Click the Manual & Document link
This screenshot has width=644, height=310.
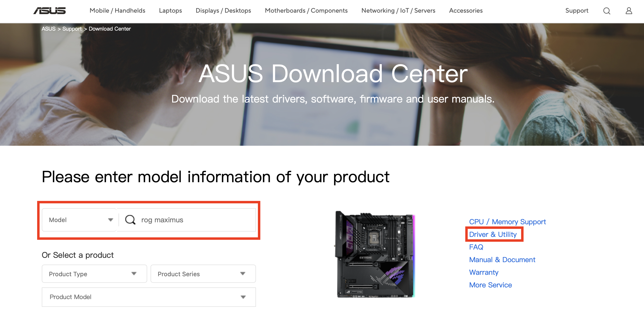(502, 259)
